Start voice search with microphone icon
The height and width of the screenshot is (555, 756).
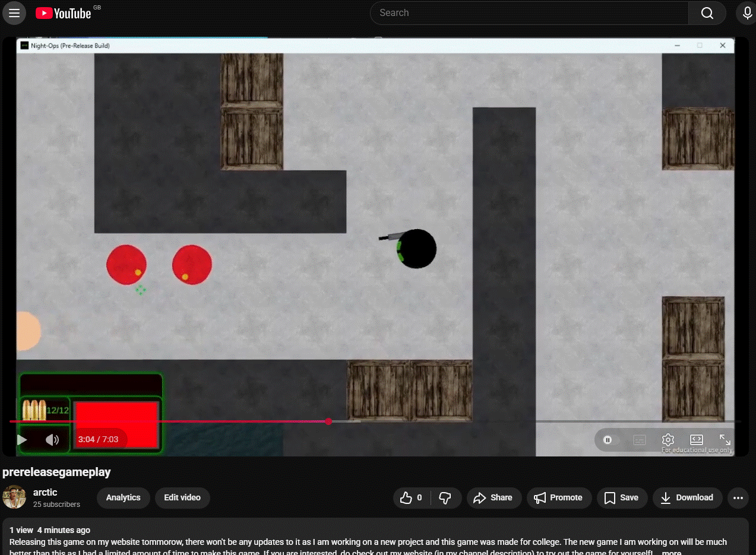[x=746, y=13]
